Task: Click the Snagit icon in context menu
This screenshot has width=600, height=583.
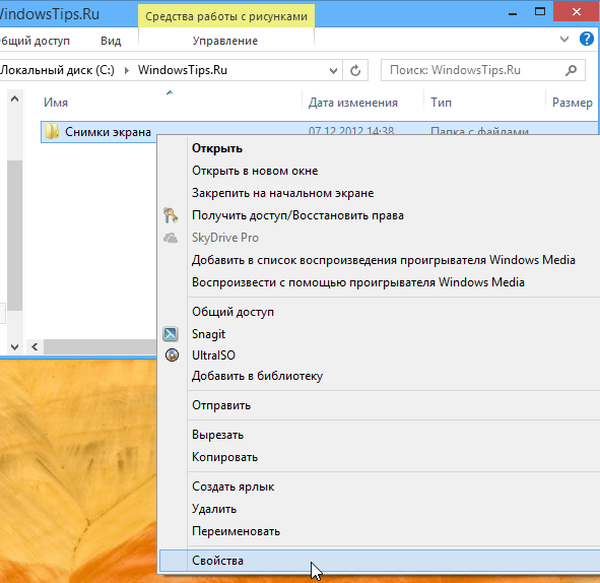Action: (x=171, y=334)
